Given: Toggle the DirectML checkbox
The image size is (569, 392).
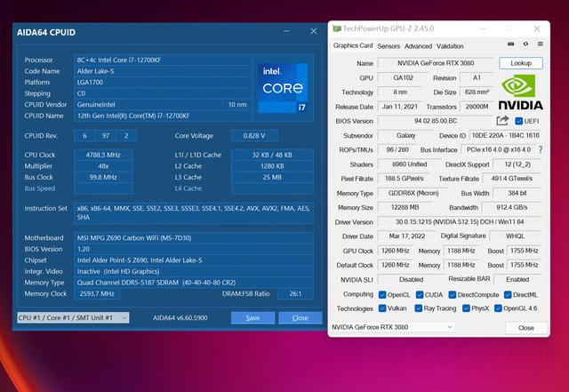Looking at the screenshot, I should click(x=508, y=295).
